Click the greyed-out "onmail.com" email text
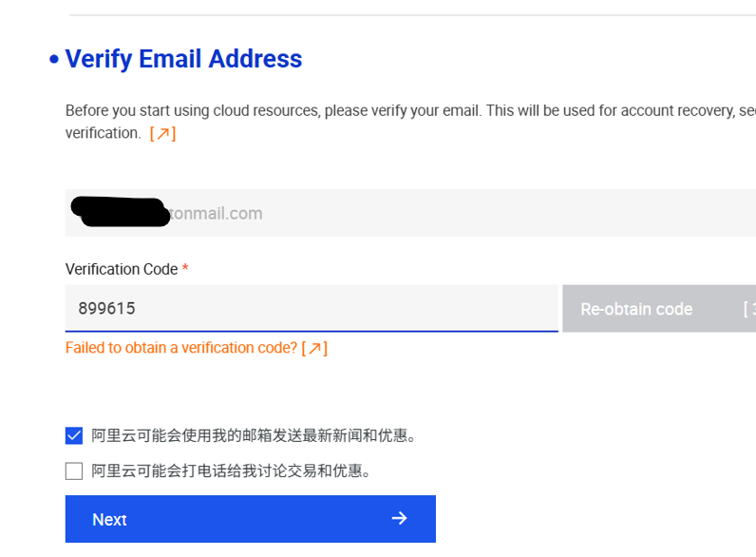The width and height of the screenshot is (756, 557). click(x=217, y=214)
